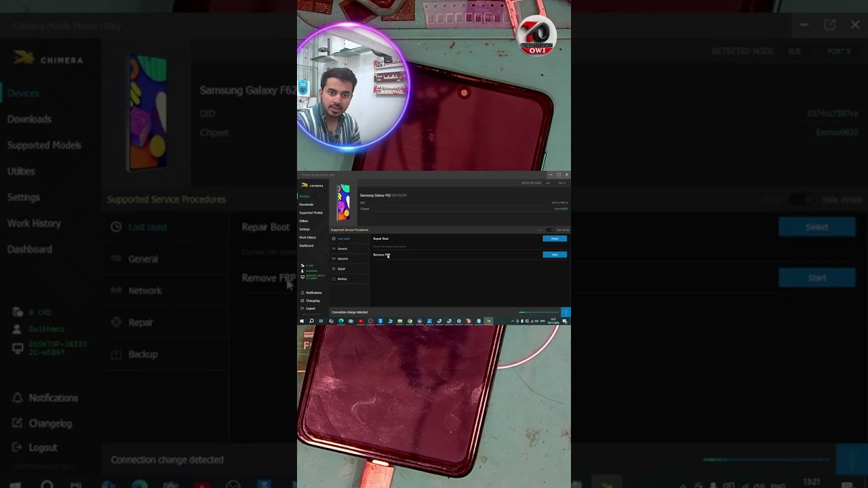Open the Changelog in Chimera sidebar
This screenshot has height=488, width=868.
point(309,301)
